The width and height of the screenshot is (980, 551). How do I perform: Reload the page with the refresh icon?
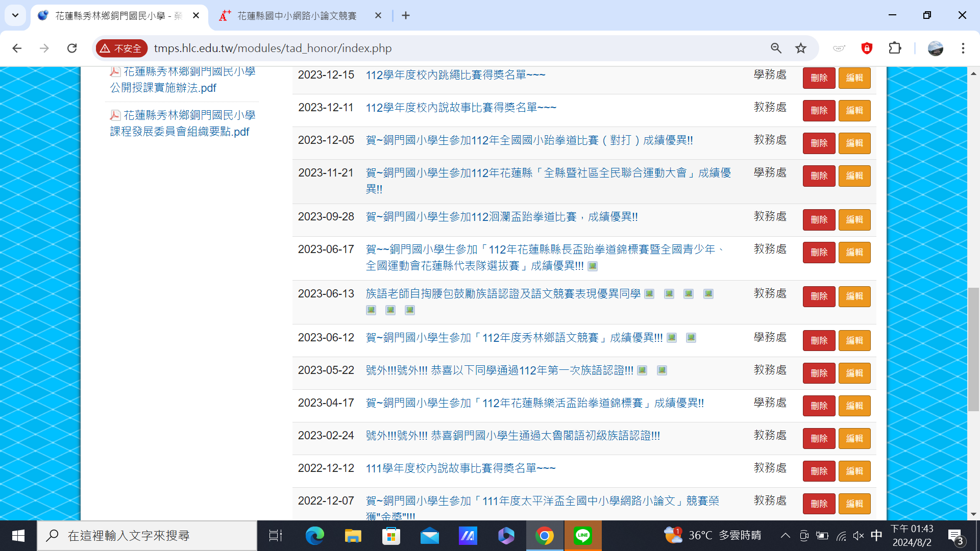point(72,48)
